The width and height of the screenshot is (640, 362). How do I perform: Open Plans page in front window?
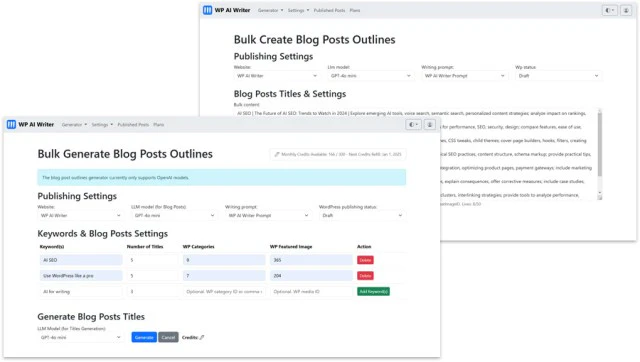coord(159,124)
